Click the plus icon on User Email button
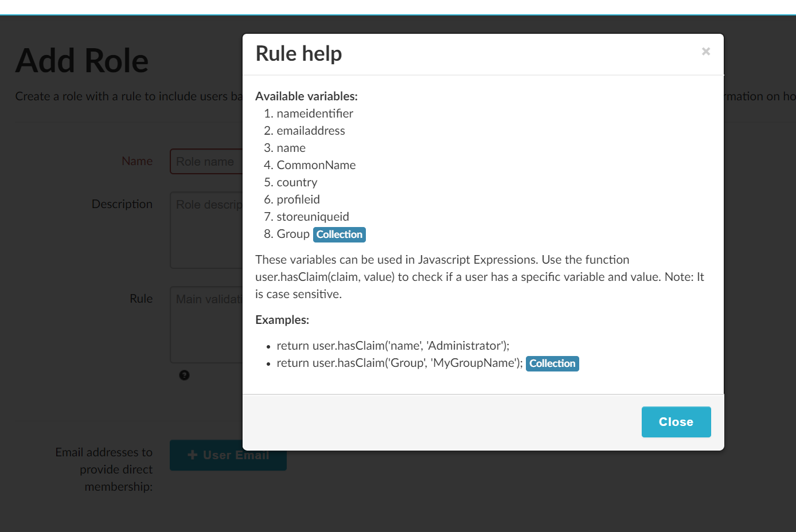The image size is (796, 532). coord(192,455)
